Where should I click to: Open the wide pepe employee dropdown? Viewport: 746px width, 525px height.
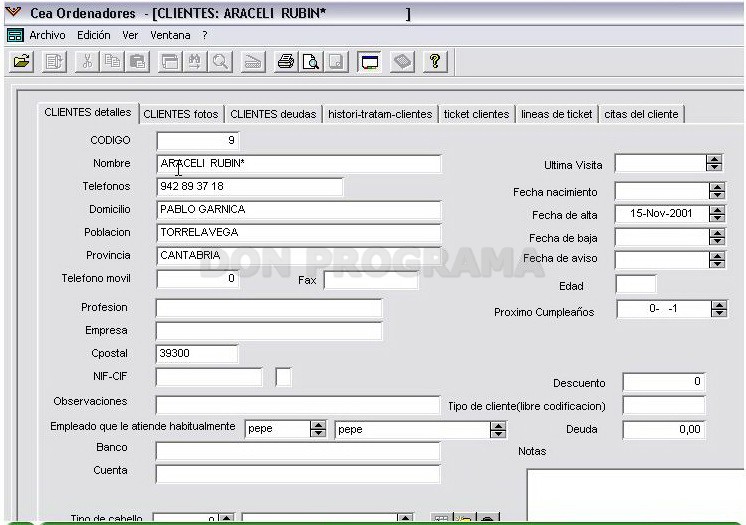coord(498,430)
